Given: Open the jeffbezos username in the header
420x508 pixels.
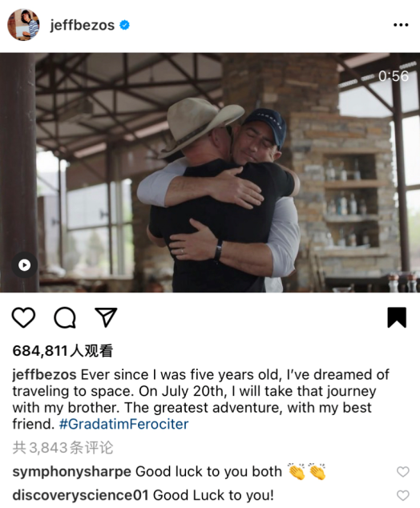Looking at the screenshot, I should (x=83, y=25).
